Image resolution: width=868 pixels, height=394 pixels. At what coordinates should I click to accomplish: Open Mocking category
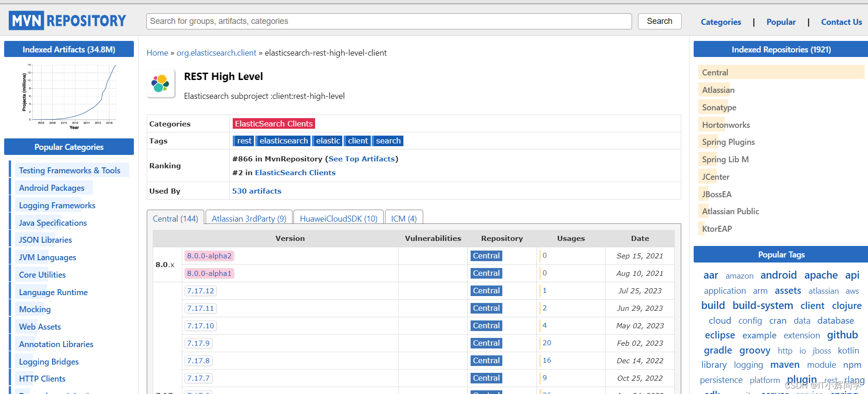34,309
